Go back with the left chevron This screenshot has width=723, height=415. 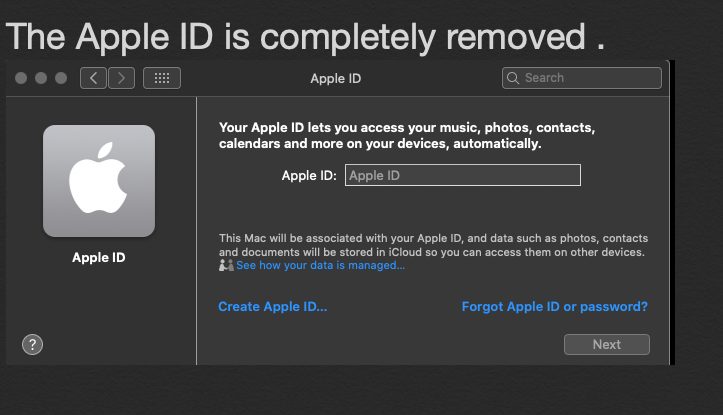(93, 78)
